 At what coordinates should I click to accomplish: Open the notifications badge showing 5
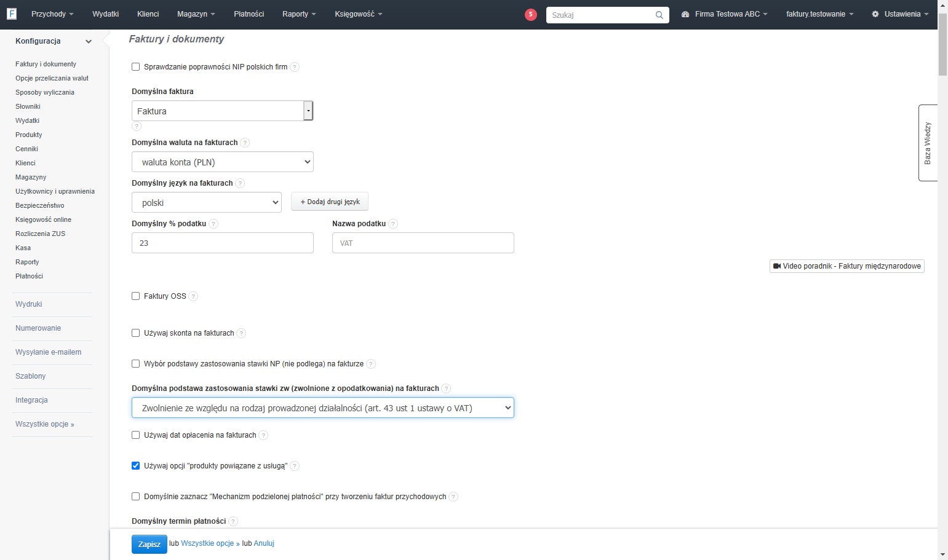pyautogui.click(x=531, y=15)
